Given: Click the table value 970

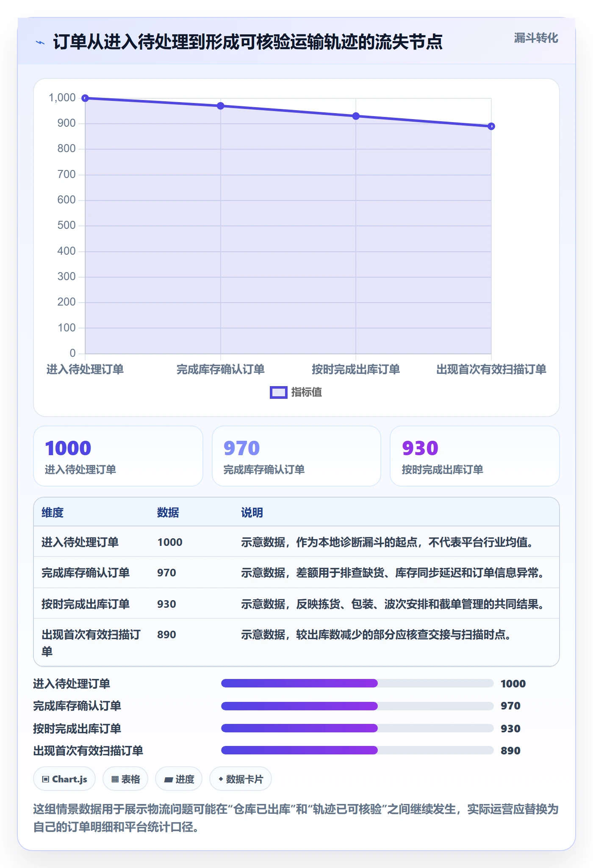Looking at the screenshot, I should (166, 573).
